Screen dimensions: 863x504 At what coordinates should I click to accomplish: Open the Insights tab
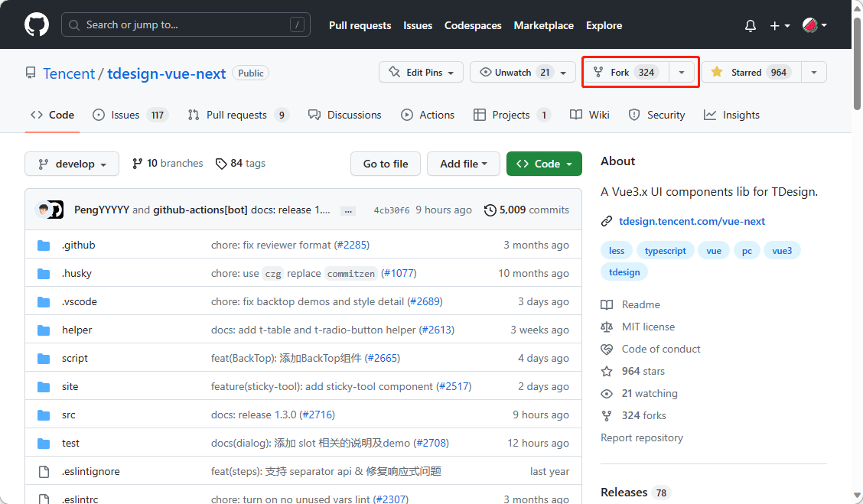pos(731,115)
